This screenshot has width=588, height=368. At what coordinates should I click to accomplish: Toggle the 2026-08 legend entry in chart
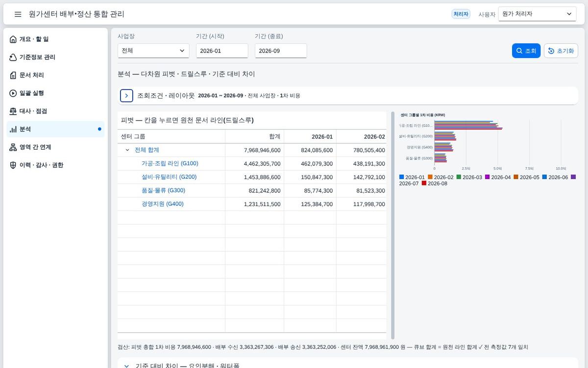click(x=435, y=184)
